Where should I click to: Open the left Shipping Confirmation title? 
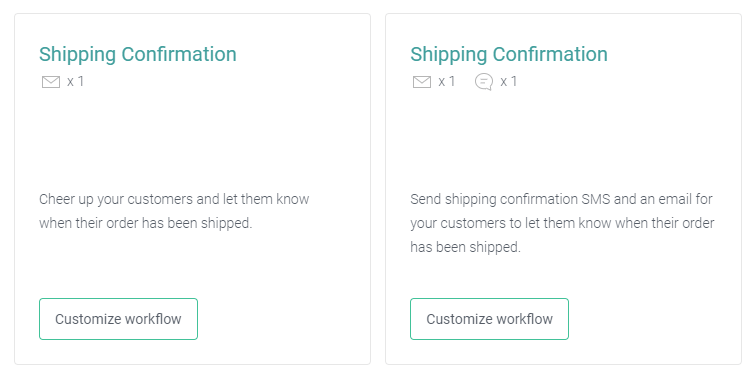(138, 54)
